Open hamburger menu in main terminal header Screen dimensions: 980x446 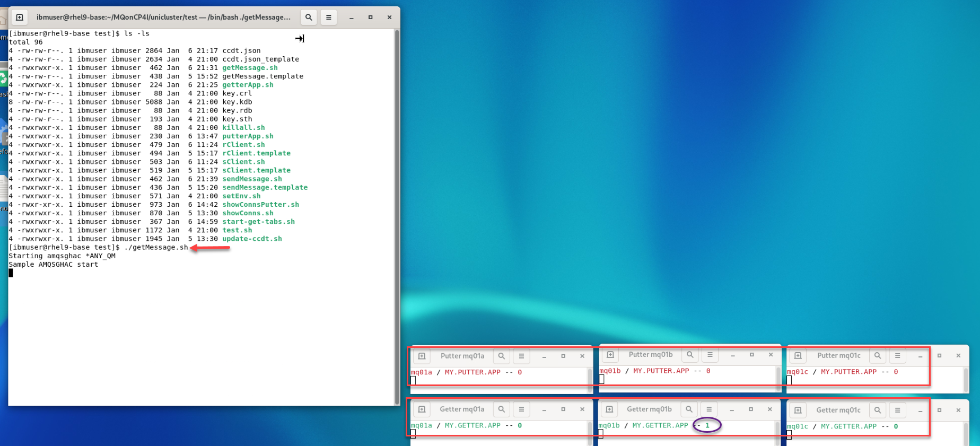point(329,18)
